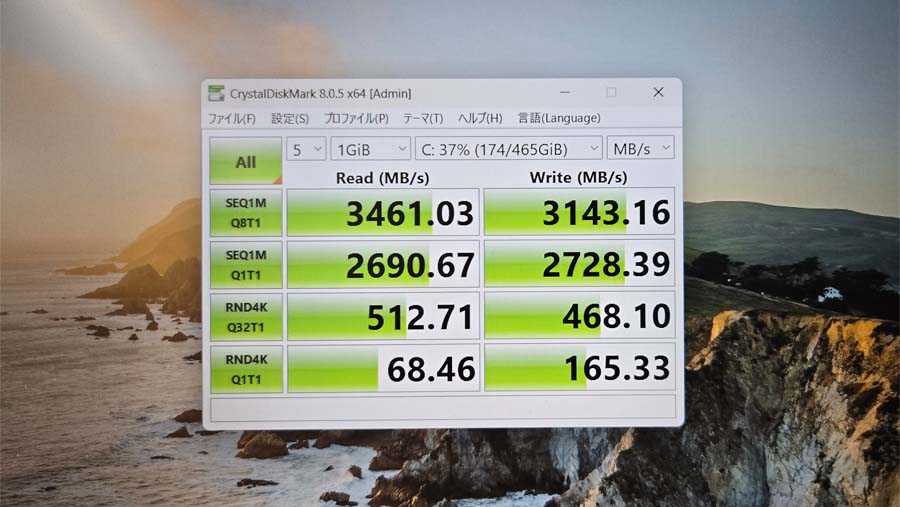900x507 pixels.
Task: Click the 512.71 read result
Action: pyautogui.click(x=383, y=317)
